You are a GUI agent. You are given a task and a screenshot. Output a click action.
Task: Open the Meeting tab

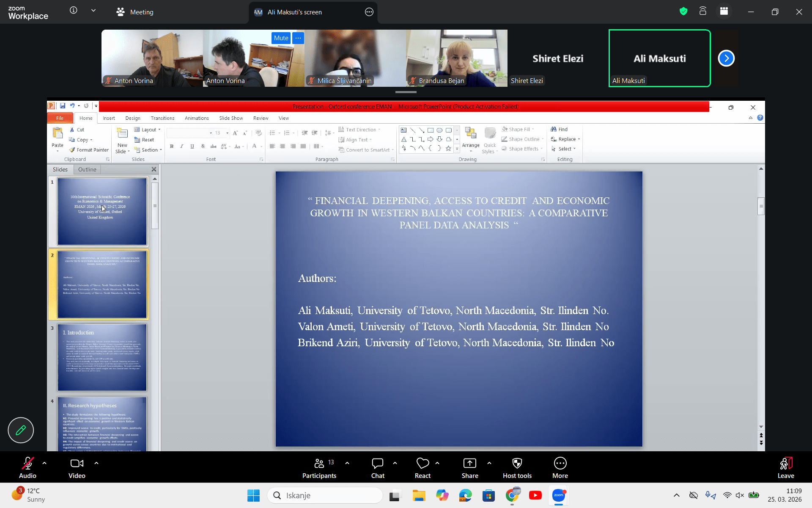[135, 12]
